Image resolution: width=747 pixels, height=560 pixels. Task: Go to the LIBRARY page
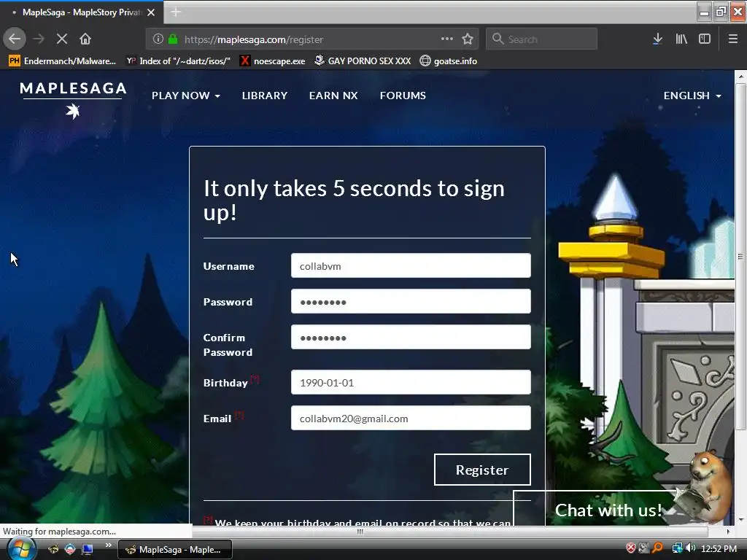coord(264,96)
